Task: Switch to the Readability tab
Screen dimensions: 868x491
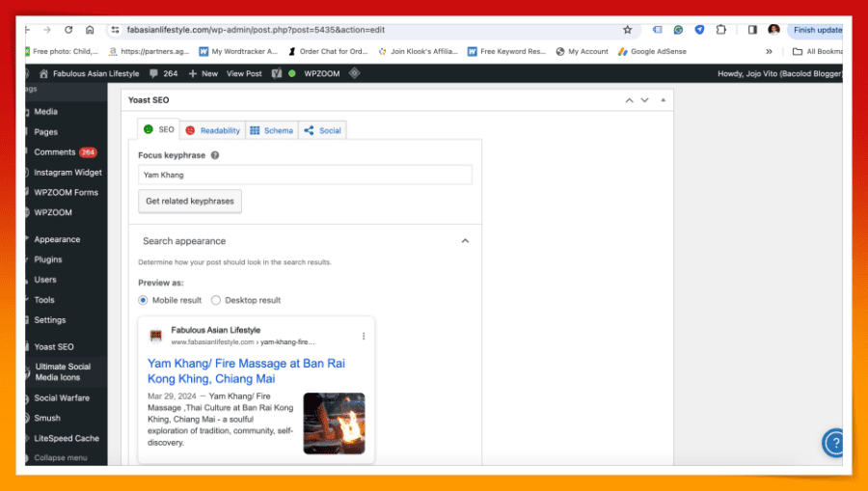Action: point(212,130)
